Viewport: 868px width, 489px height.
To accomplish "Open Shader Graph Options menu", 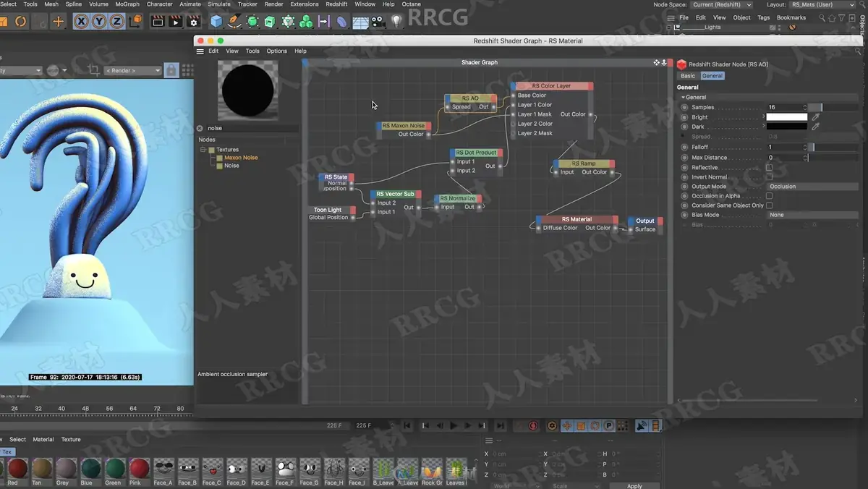I will [x=277, y=51].
